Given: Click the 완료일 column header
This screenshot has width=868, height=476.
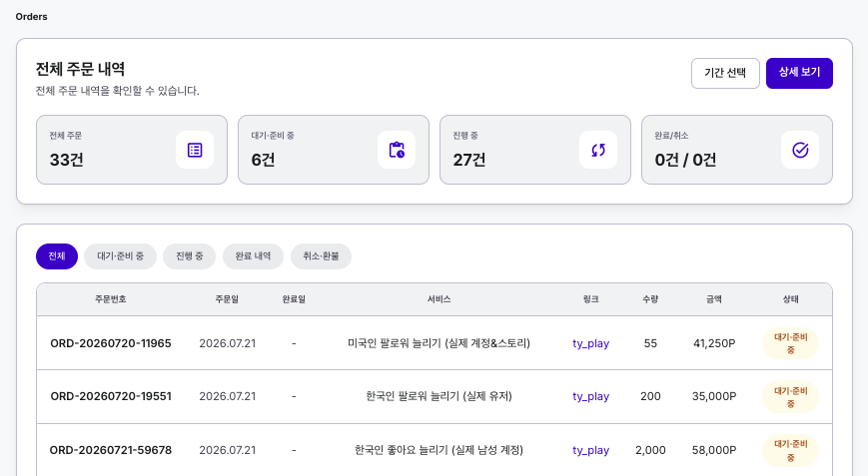Looking at the screenshot, I should pos(294,299).
